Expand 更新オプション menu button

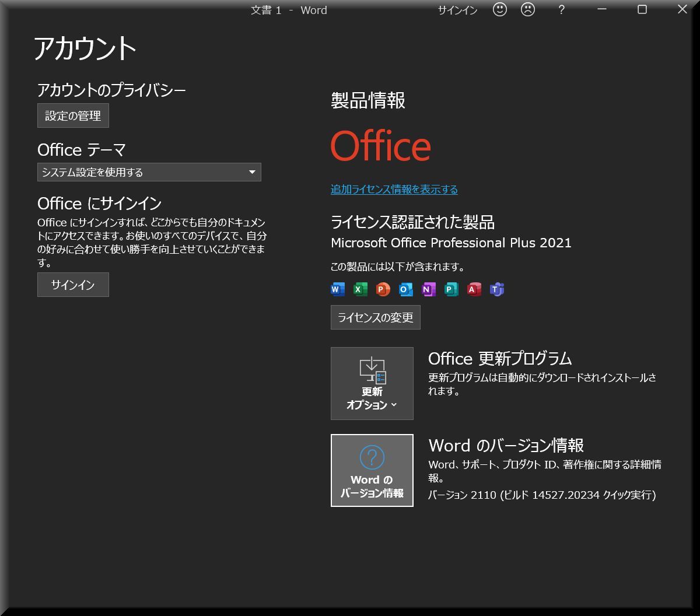(x=372, y=383)
